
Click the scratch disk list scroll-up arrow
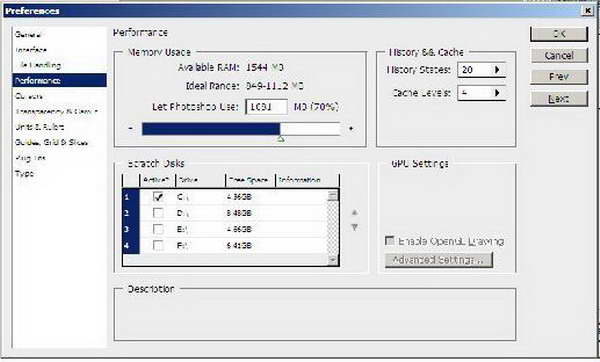coord(333,196)
